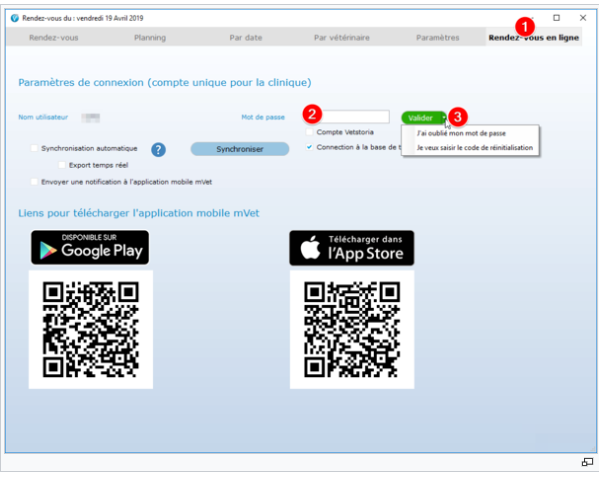Switch to the Planning tab

pyautogui.click(x=150, y=37)
